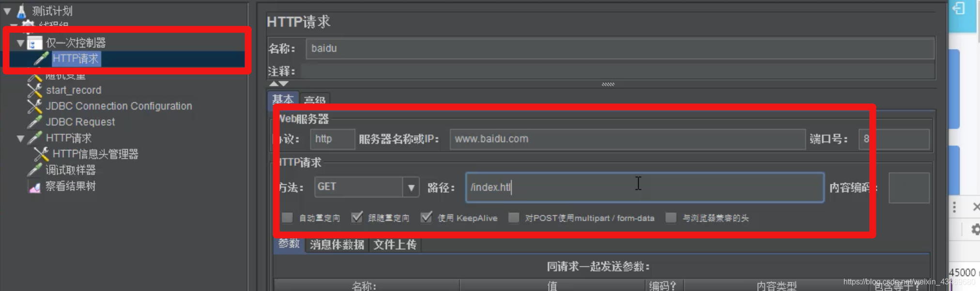The height and width of the screenshot is (291, 980).
Task: Click the 内容类型 column header
Action: coord(776,285)
